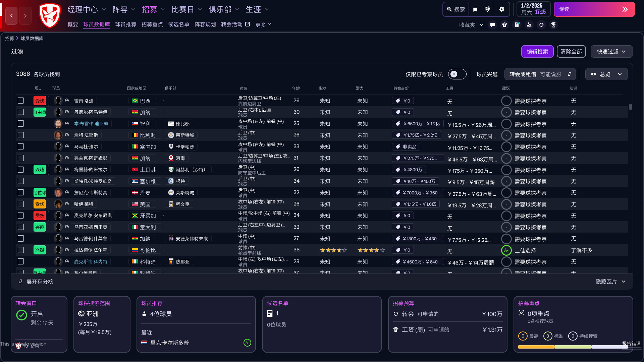644x362 pixels.
Task: Click the player list vertical scrollbar
Action: coord(630,107)
